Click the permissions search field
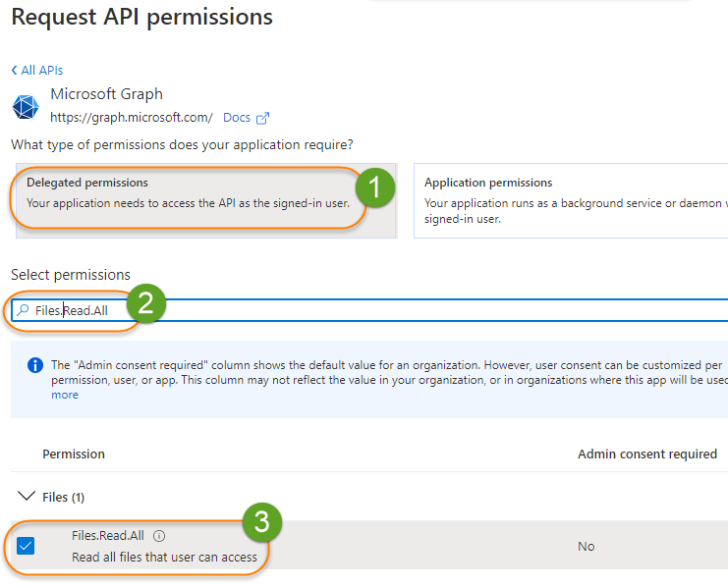This screenshot has width=728, height=588. 369,310
